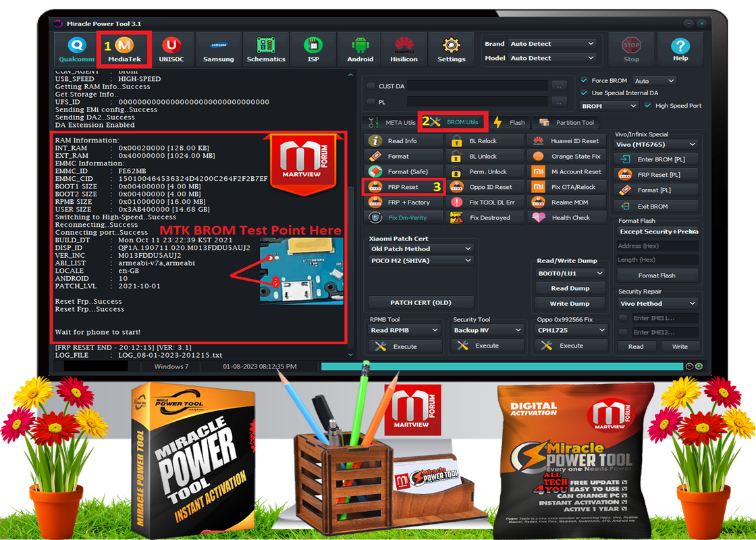Click the Length (Hex) field
Screen dimensions: 756x540
[x=657, y=260]
